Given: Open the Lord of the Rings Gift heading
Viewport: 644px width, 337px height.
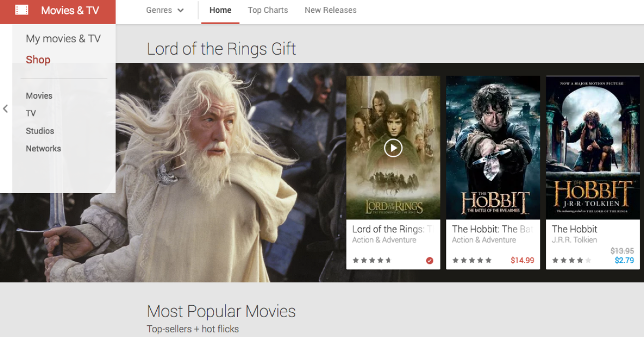Looking at the screenshot, I should click(x=222, y=49).
